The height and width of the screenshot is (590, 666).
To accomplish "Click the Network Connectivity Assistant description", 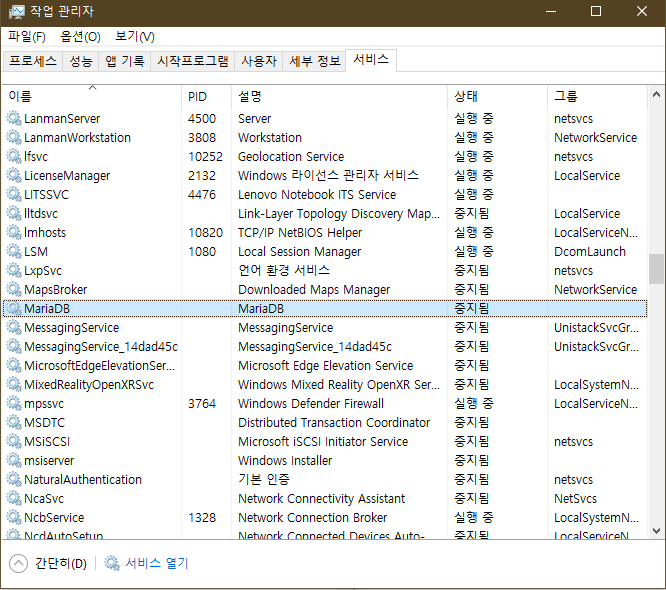I will coord(322,498).
